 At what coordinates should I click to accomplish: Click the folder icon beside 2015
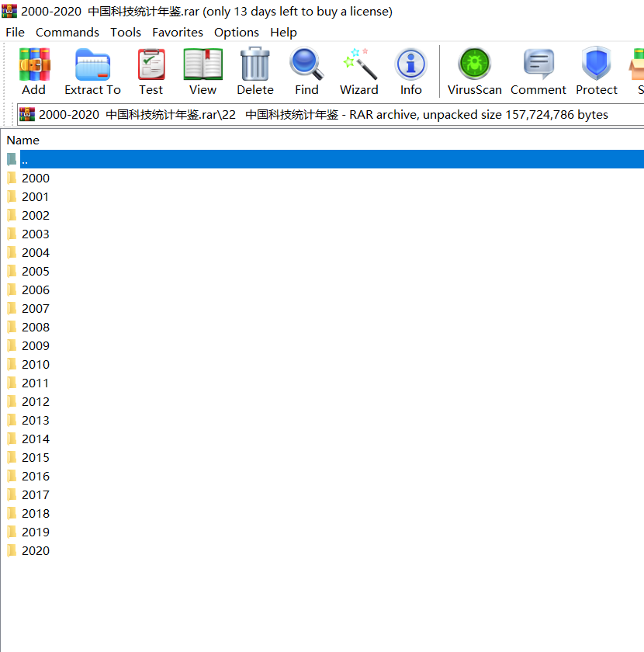click(12, 457)
